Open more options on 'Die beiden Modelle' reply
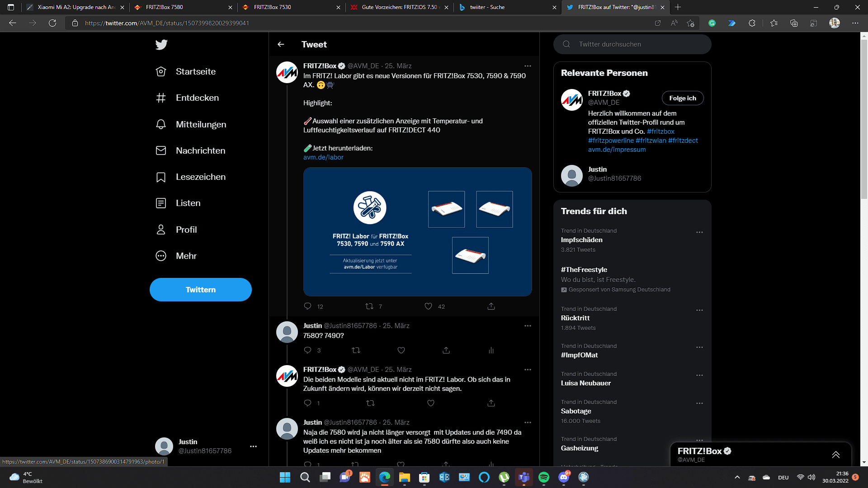This screenshot has width=868, height=488. pyautogui.click(x=528, y=370)
